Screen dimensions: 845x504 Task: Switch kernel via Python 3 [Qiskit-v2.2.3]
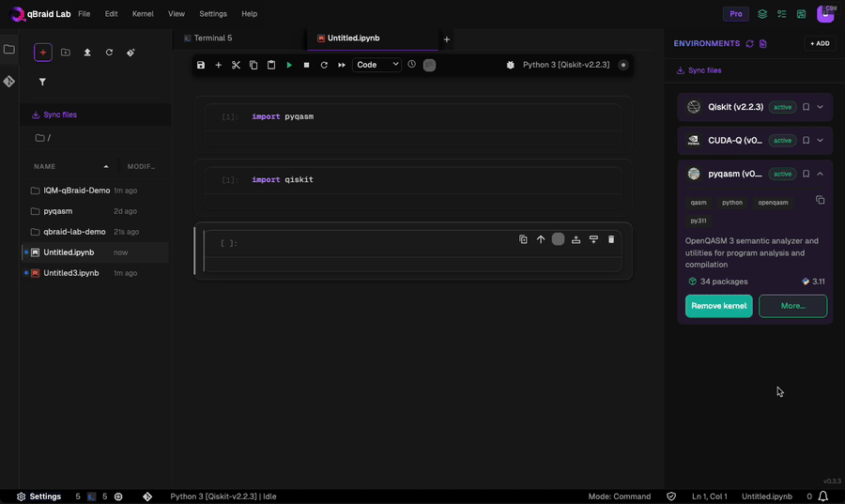pos(566,65)
